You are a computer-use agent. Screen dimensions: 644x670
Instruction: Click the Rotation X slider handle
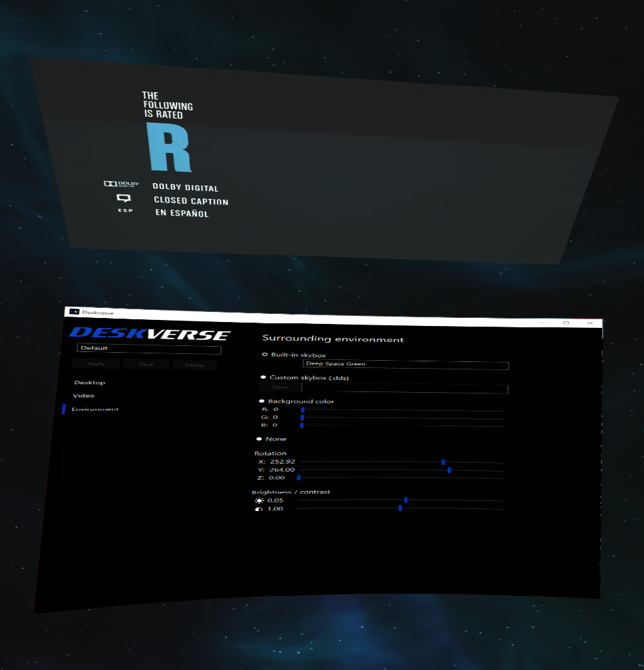tap(443, 462)
